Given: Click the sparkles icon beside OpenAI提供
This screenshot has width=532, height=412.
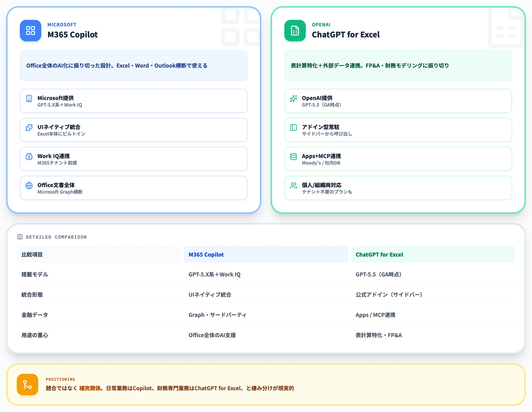Looking at the screenshot, I should click(294, 98).
